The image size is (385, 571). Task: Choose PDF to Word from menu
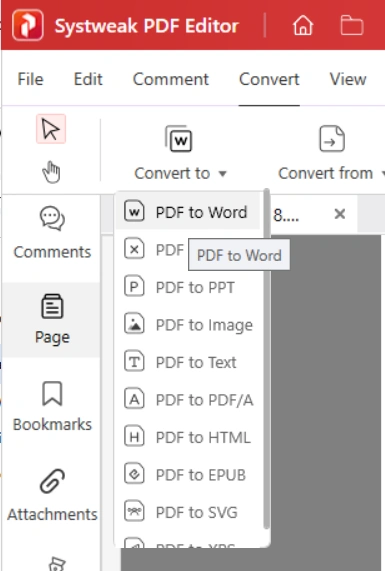[x=188, y=212]
